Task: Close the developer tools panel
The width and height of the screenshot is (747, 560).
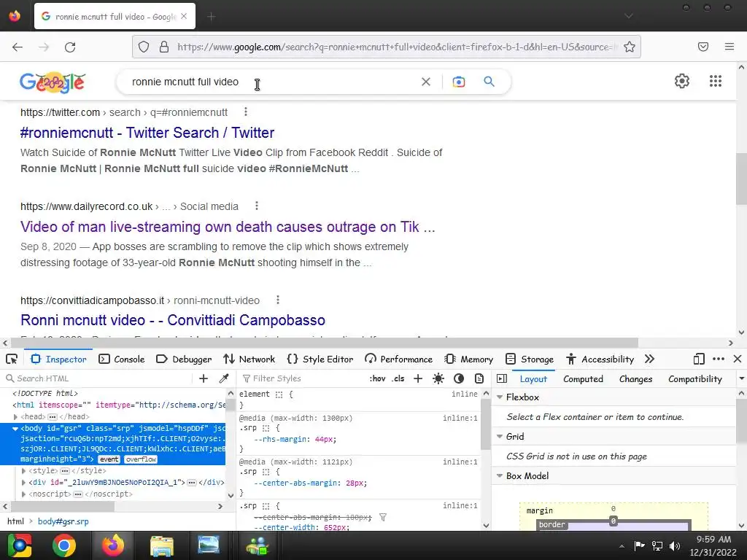Action: point(738,359)
